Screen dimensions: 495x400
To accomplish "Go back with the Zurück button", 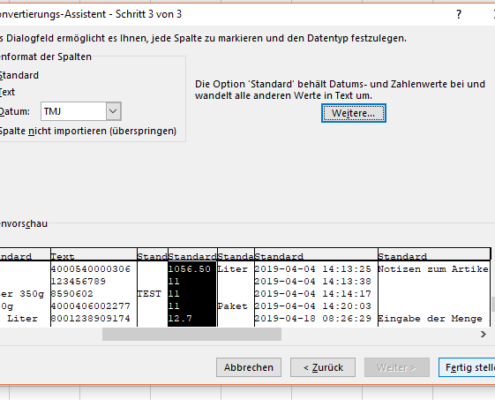I will (323, 367).
